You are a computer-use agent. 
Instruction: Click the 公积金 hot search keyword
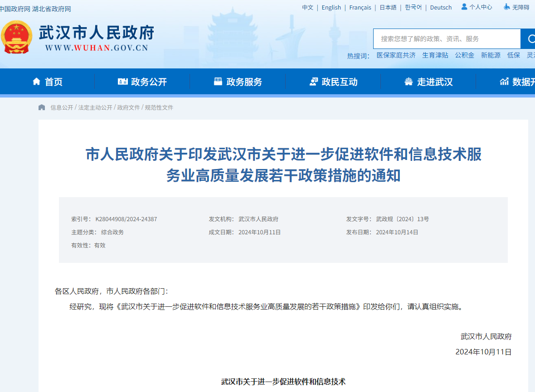pyautogui.click(x=464, y=55)
